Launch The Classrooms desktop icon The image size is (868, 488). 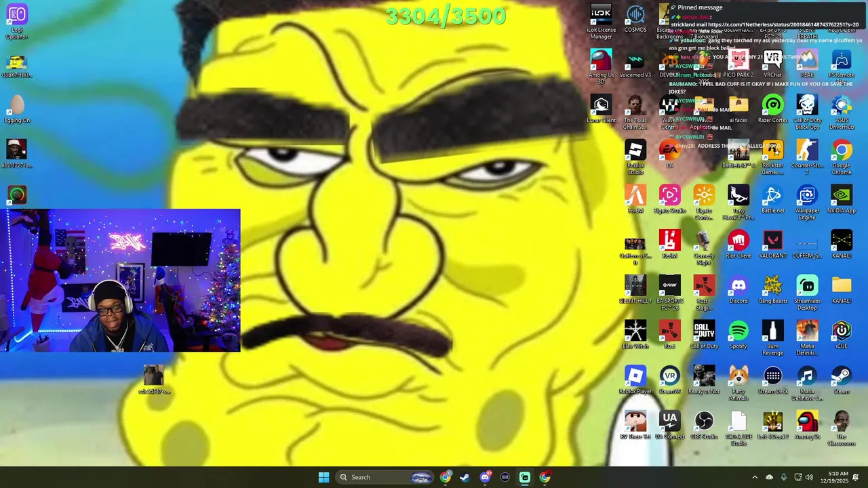point(842,428)
